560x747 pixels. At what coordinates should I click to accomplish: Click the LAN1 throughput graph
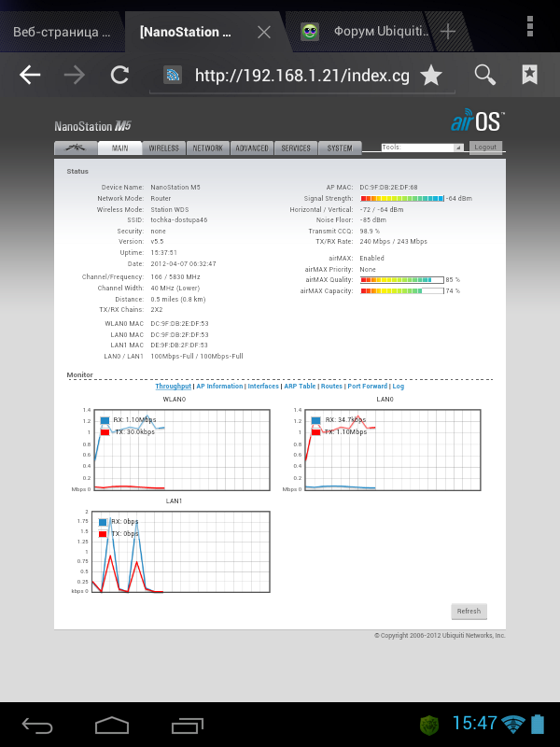pos(181,552)
